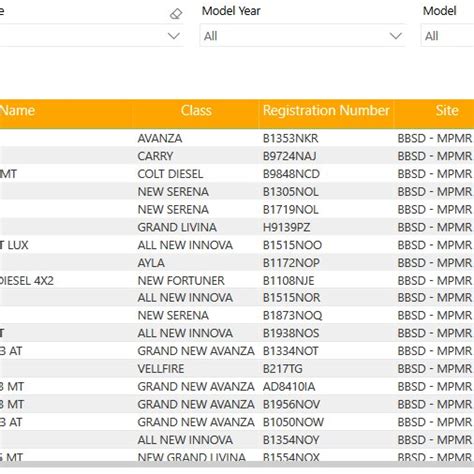
Task: Select the CARRY class cell
Action: pos(155,156)
